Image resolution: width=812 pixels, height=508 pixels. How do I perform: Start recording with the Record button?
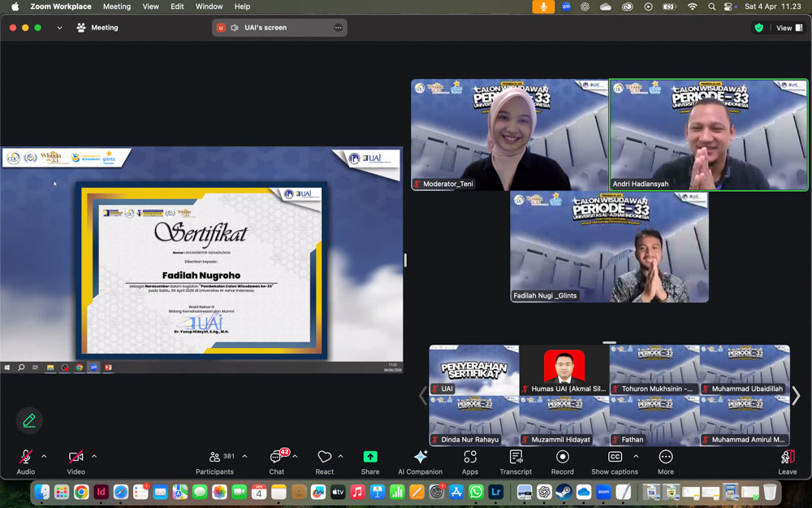tap(562, 461)
